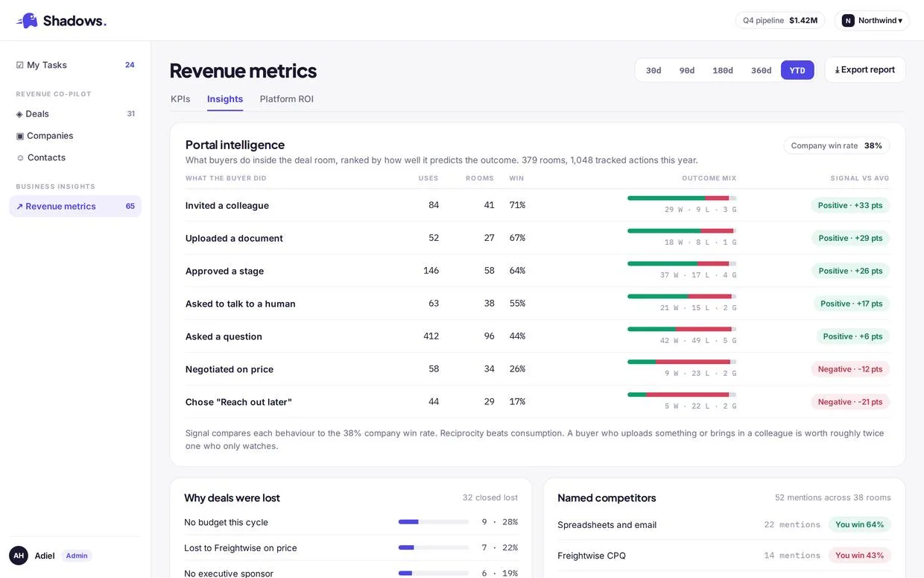The height and width of the screenshot is (578, 924).
Task: Click the Spreadsheets and email competitor row
Action: [x=724, y=525]
